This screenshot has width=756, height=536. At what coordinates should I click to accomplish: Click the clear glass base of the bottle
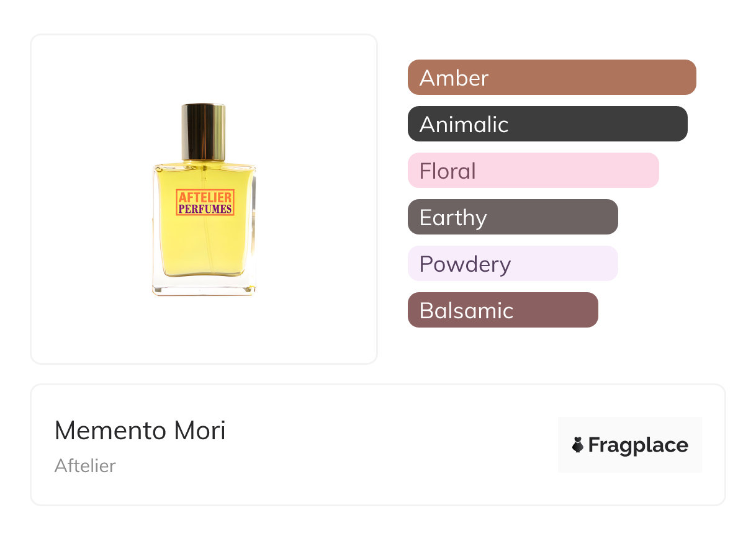[x=204, y=287]
